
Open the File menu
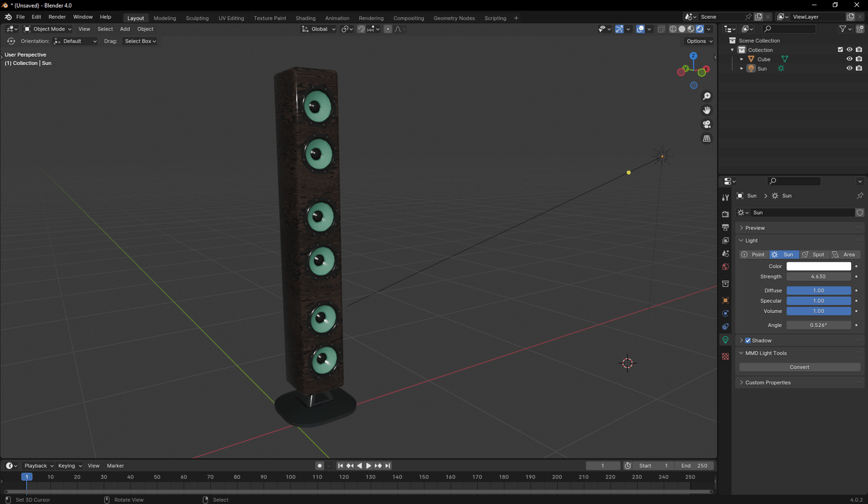click(20, 17)
